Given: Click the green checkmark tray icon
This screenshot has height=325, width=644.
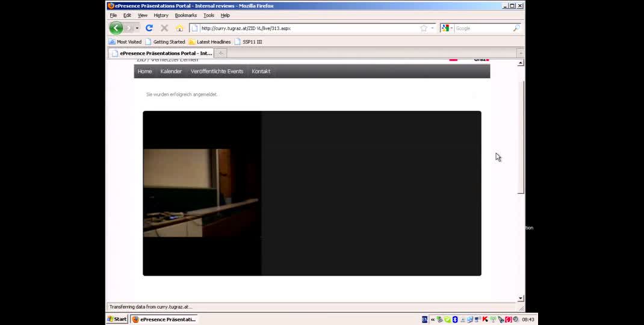Looking at the screenshot, I should pos(447,319).
